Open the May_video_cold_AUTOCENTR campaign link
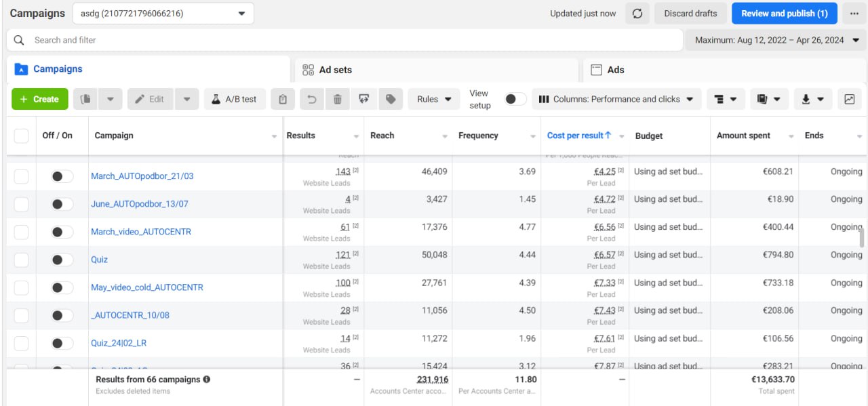The image size is (868, 406). pyautogui.click(x=147, y=287)
